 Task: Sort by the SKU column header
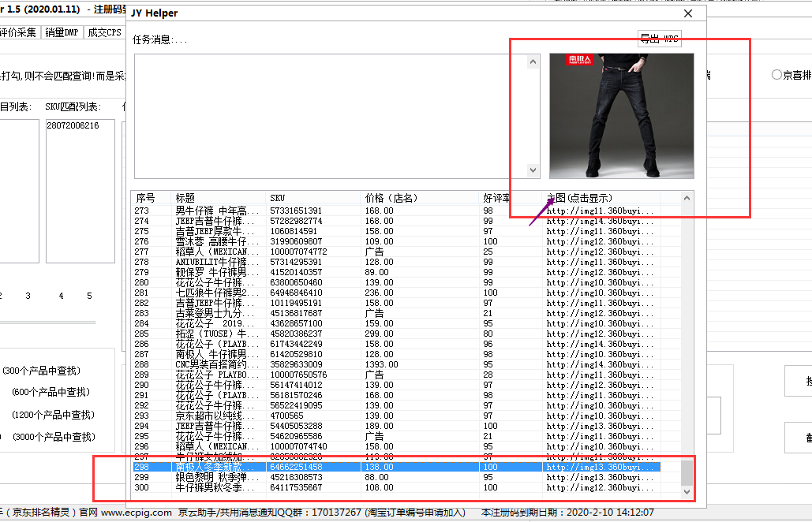pyautogui.click(x=312, y=198)
